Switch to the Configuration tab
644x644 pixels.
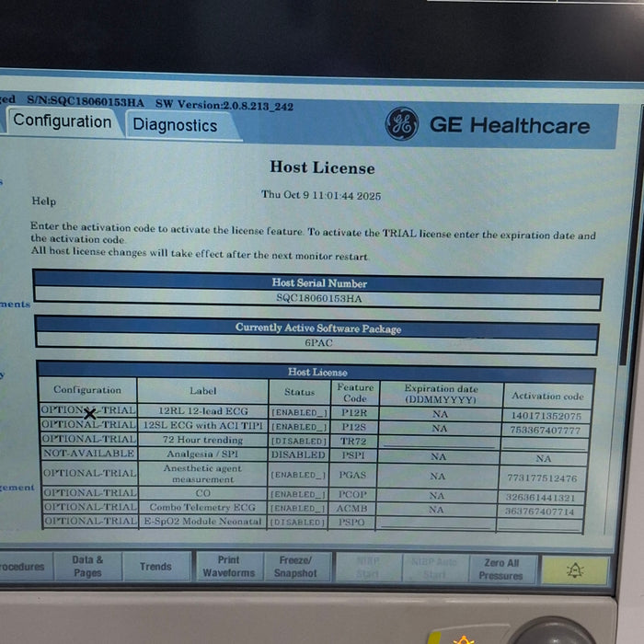point(63,121)
